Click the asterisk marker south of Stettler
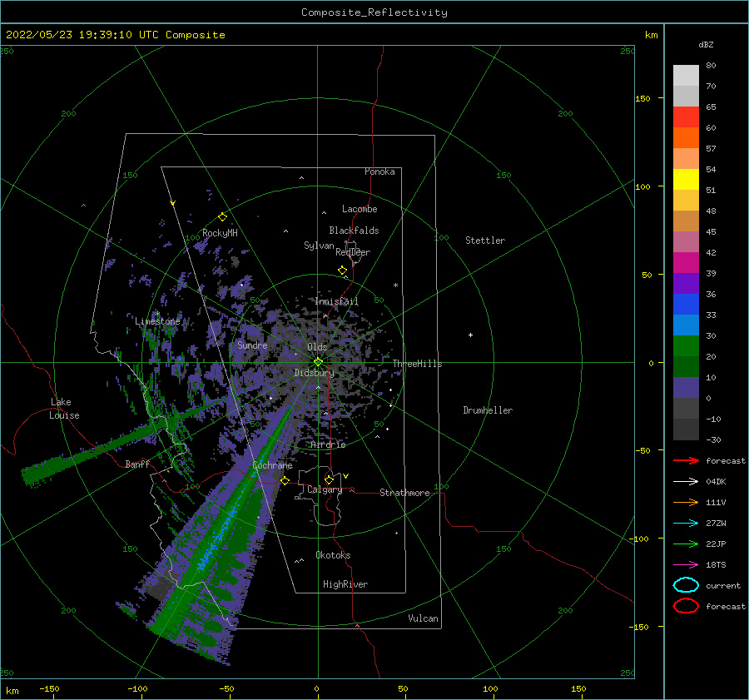 pos(395,285)
